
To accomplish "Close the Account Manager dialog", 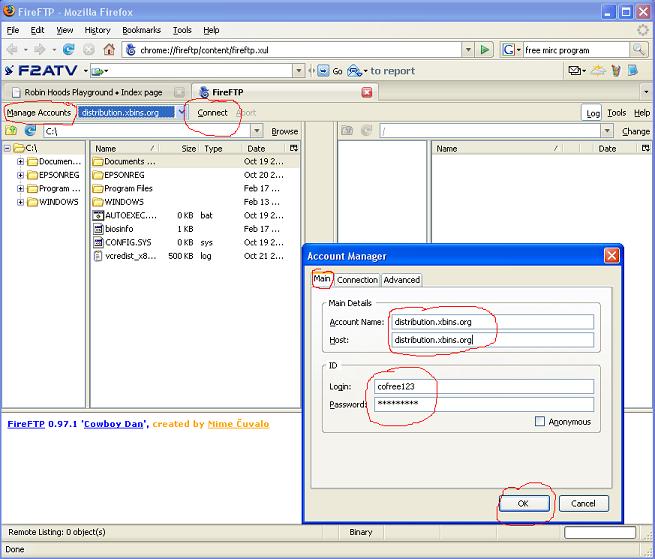I will (x=612, y=255).
